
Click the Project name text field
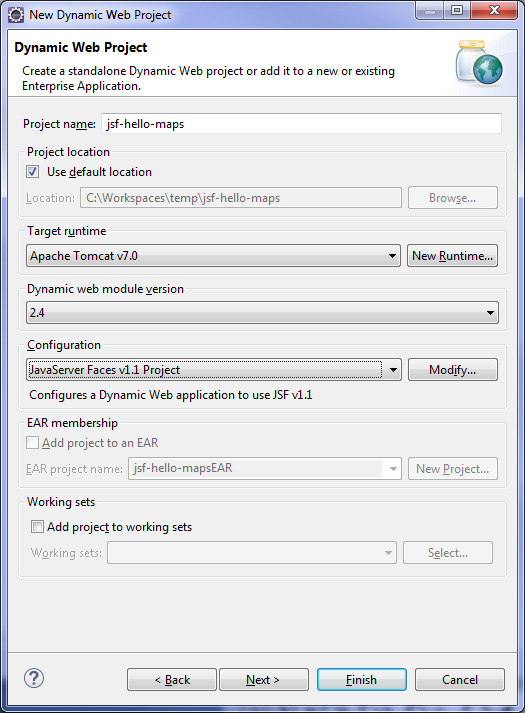click(x=301, y=124)
